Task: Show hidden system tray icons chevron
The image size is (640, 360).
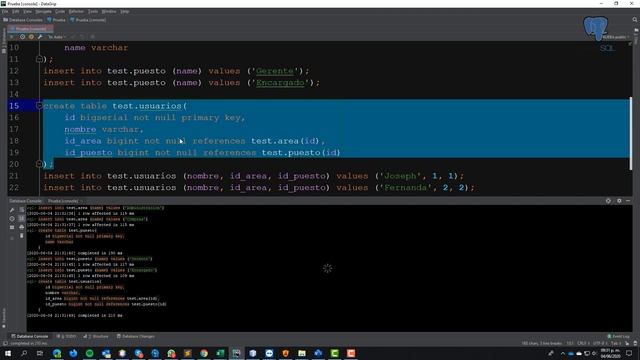Action: [x=562, y=353]
